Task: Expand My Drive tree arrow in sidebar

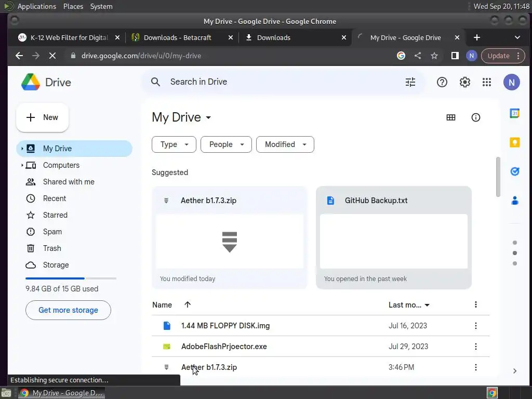Action: pyautogui.click(x=22, y=149)
